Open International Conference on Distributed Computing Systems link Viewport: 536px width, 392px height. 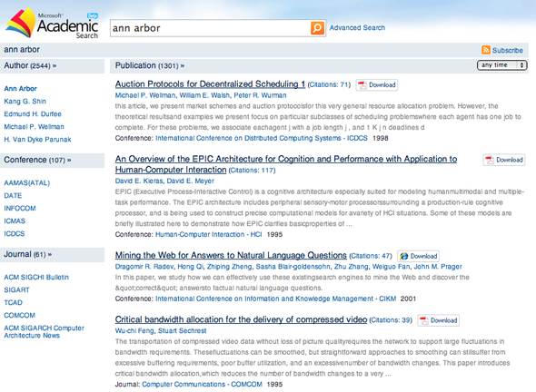tap(262, 138)
